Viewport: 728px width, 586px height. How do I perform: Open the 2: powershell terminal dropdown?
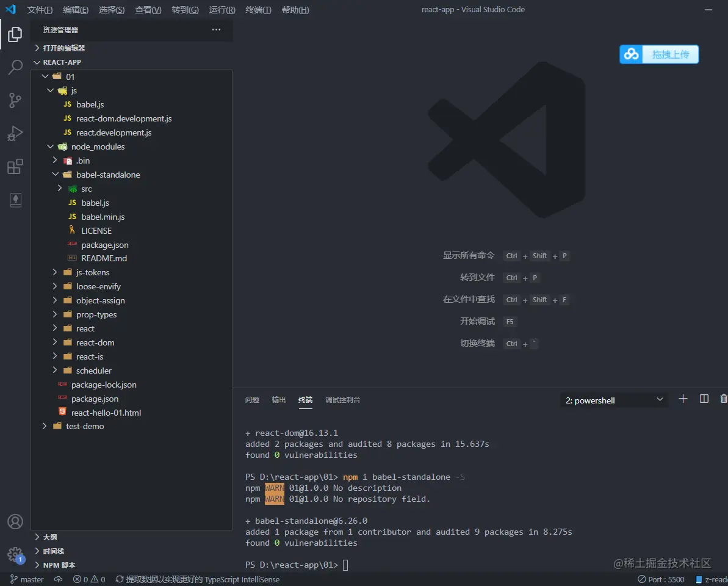(614, 400)
